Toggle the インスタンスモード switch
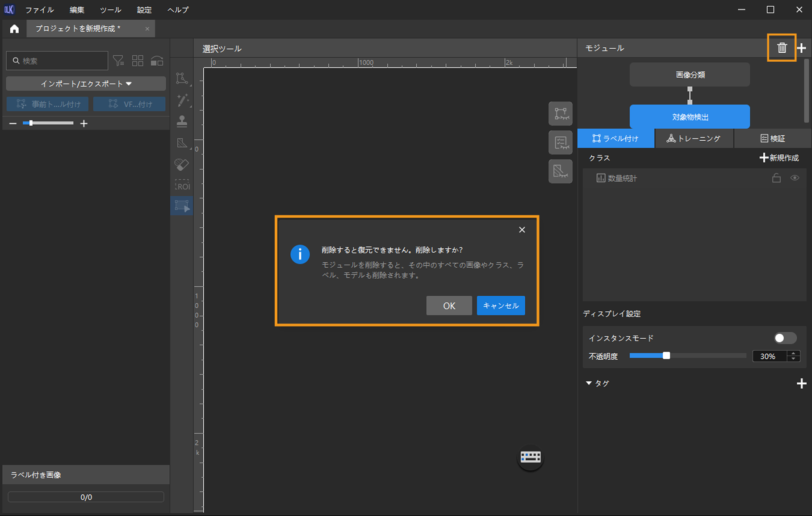This screenshot has width=812, height=516. tap(785, 338)
